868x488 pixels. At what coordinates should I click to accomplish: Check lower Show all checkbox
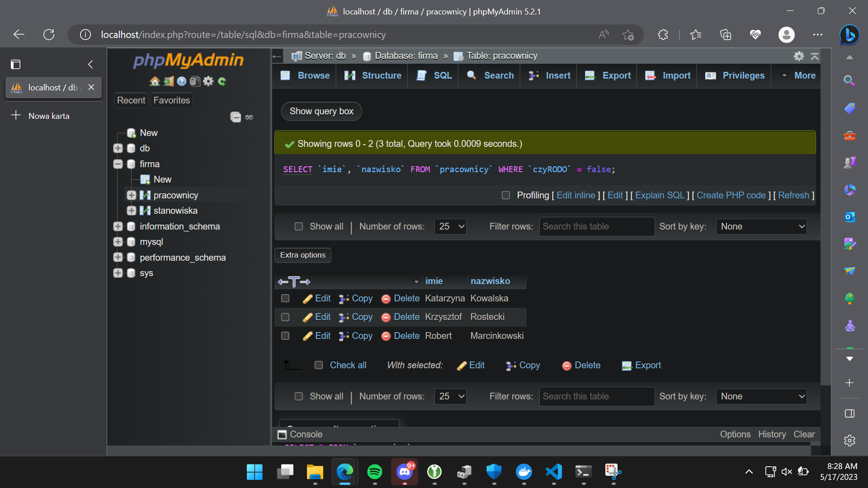pyautogui.click(x=299, y=397)
